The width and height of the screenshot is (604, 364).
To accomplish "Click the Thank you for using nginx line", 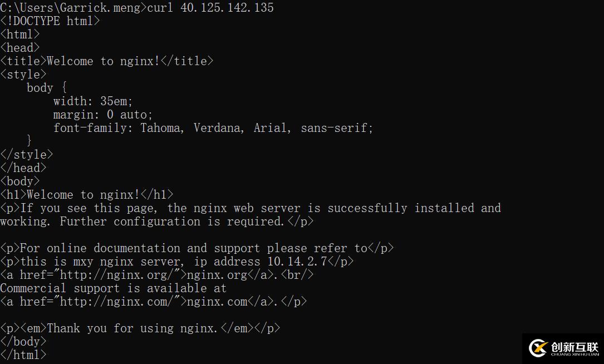I will [140, 328].
